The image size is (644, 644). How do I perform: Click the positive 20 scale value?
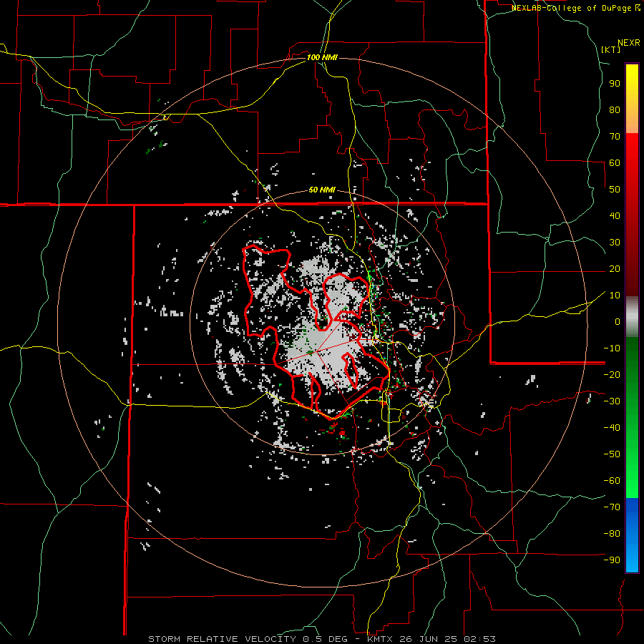click(615, 268)
